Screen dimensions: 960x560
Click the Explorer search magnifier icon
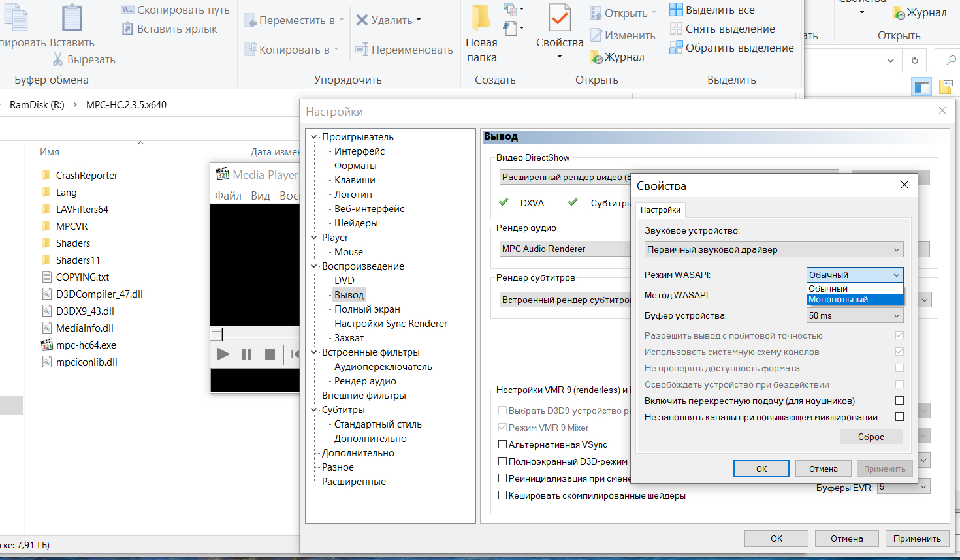950,61
